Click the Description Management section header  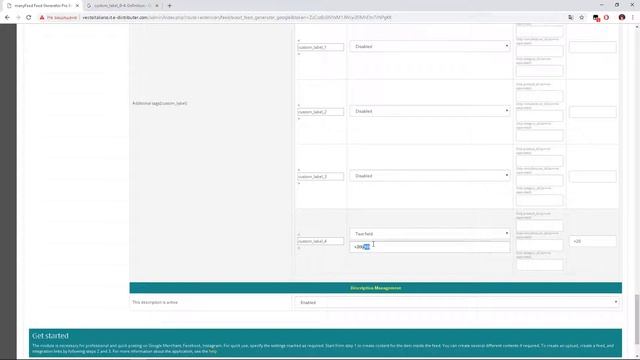(x=376, y=288)
